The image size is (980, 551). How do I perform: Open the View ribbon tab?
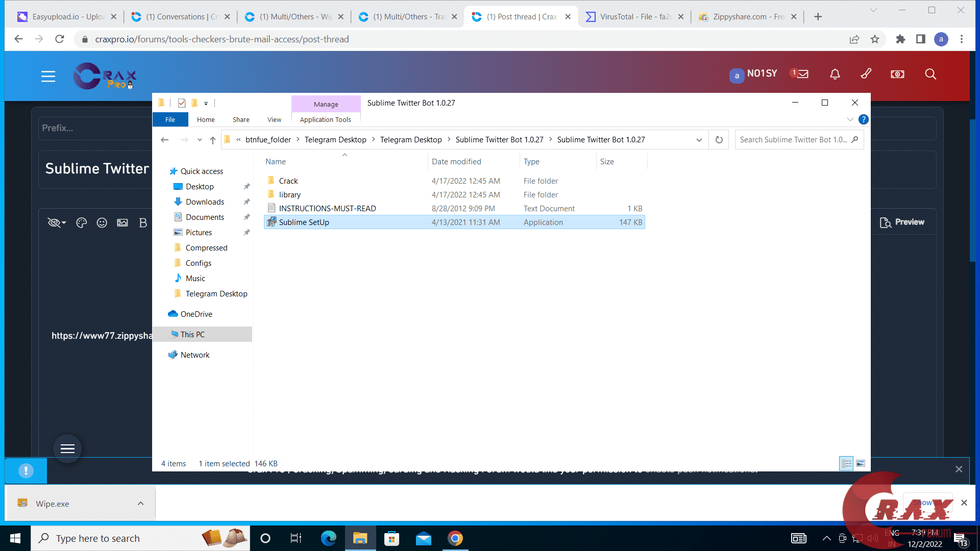(x=274, y=119)
